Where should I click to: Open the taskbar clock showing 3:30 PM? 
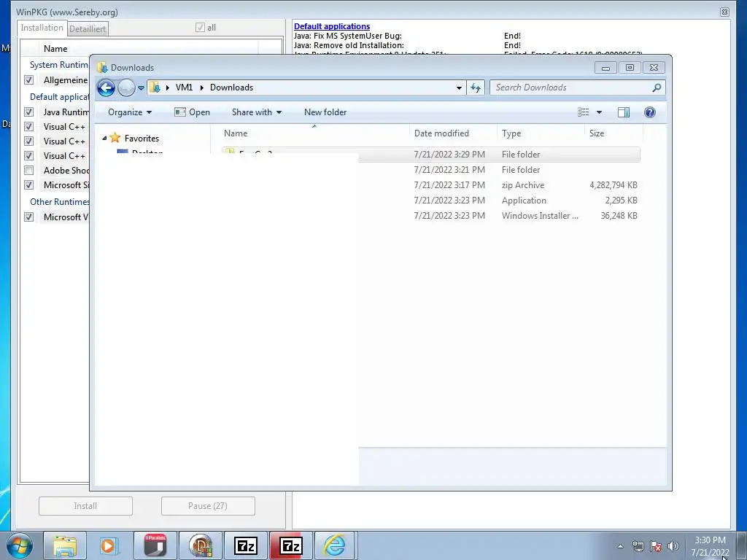710,546
